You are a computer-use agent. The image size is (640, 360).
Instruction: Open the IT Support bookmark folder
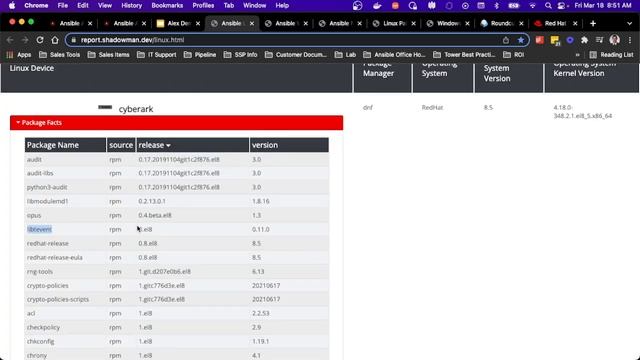pos(157,55)
